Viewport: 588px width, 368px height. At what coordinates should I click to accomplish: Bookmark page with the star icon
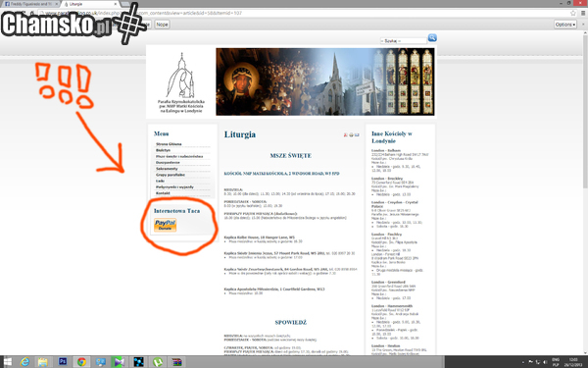[x=573, y=13]
